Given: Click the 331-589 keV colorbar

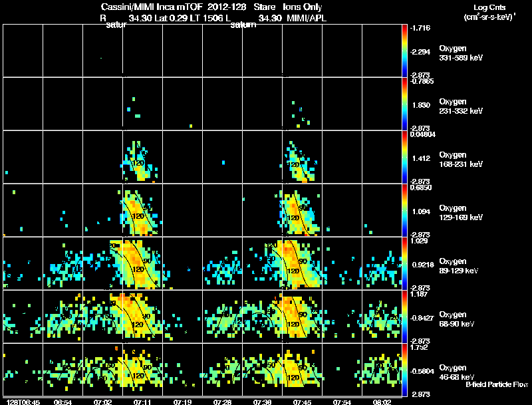Looking at the screenshot, I should pos(404,51).
